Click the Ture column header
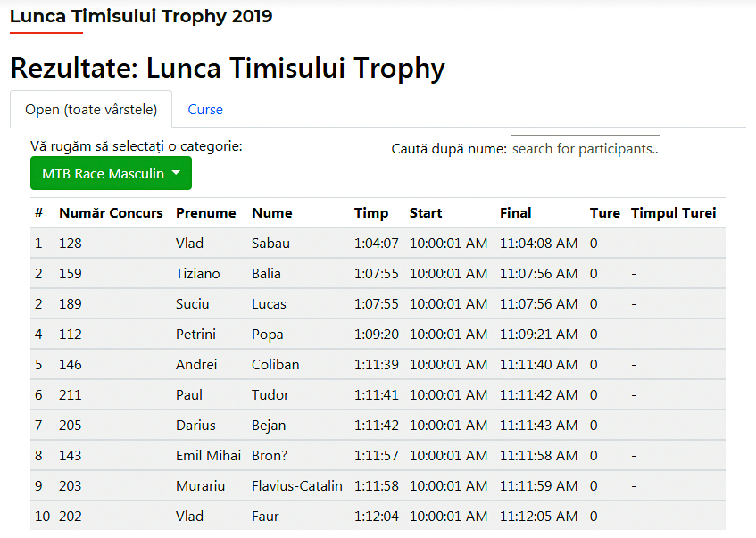The width and height of the screenshot is (756, 538). click(x=604, y=213)
